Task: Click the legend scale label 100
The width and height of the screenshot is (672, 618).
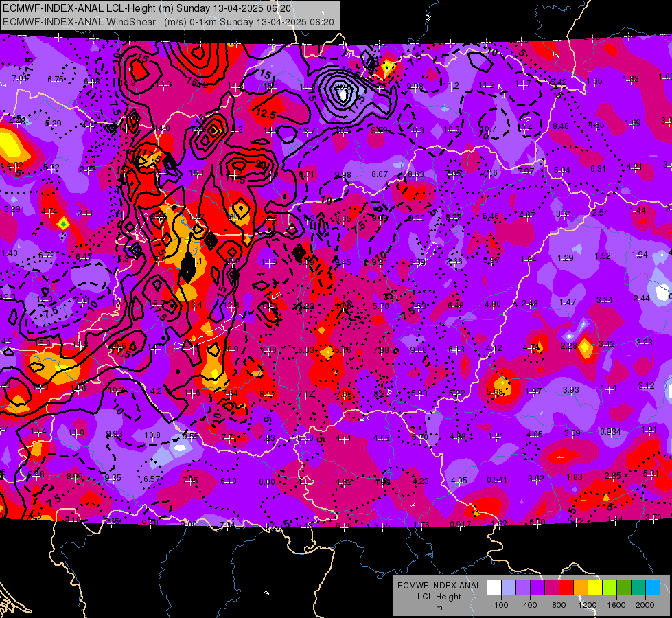Action: click(502, 605)
